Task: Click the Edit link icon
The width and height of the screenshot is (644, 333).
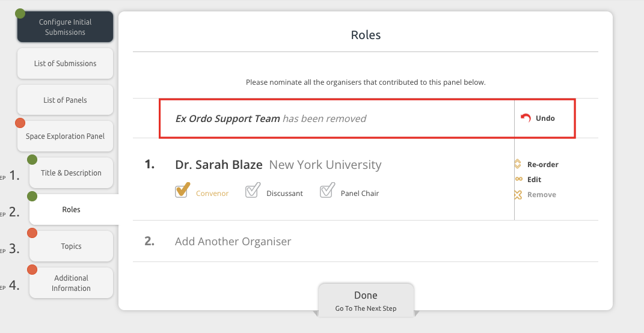Action: coord(517,179)
